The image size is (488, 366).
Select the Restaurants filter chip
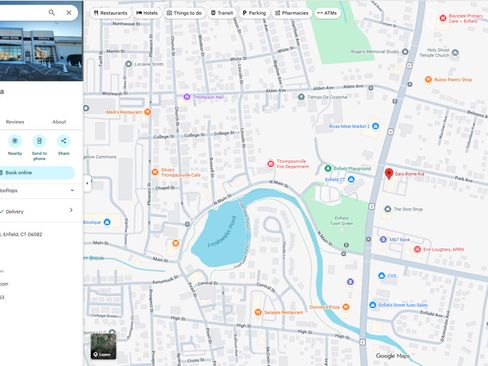coord(111,13)
